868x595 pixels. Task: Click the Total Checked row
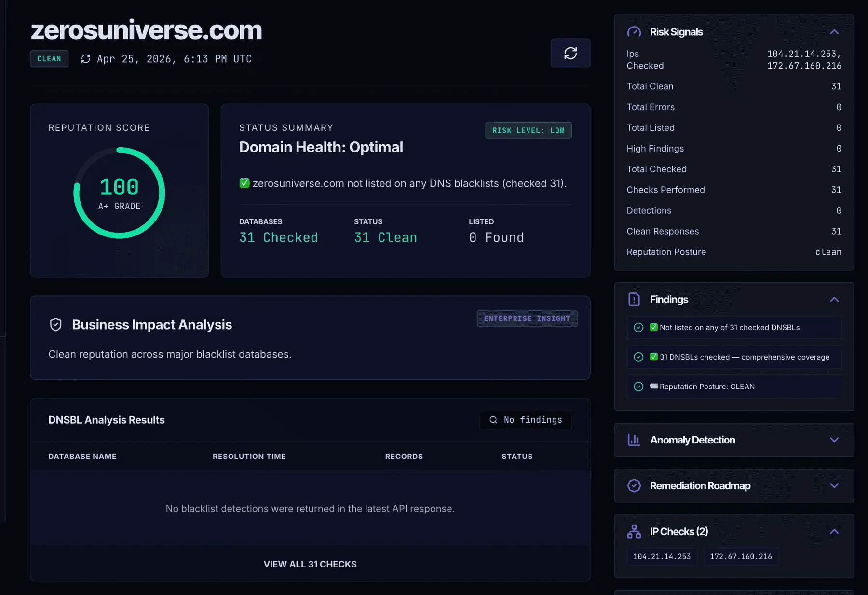coord(734,169)
